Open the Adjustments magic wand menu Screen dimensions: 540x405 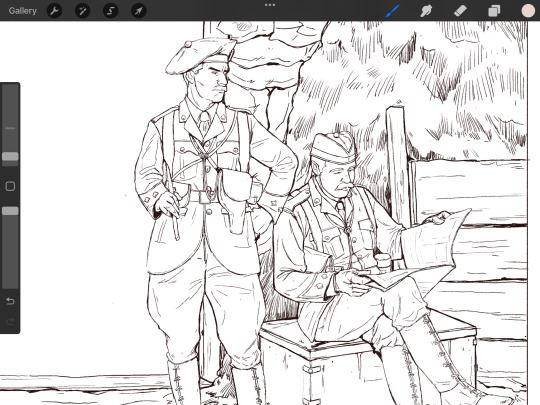coord(82,11)
